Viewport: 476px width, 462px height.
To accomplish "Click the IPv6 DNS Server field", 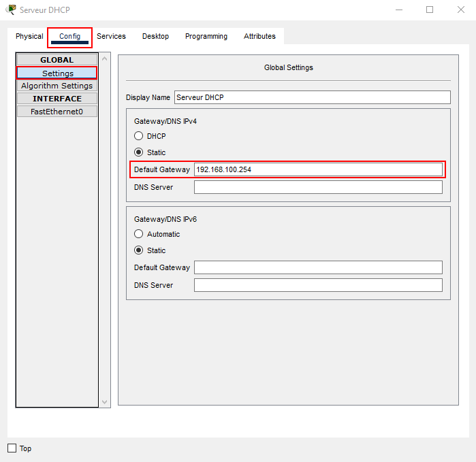I will 318,285.
